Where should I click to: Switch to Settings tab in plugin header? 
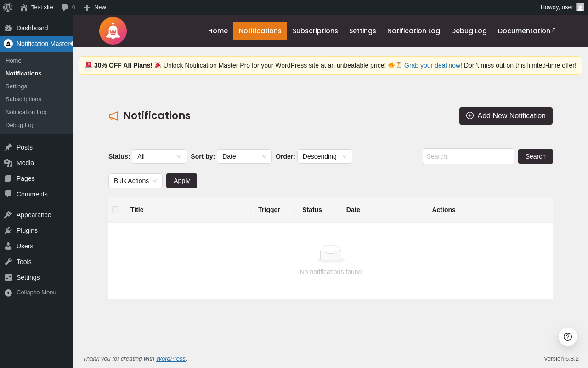click(362, 31)
